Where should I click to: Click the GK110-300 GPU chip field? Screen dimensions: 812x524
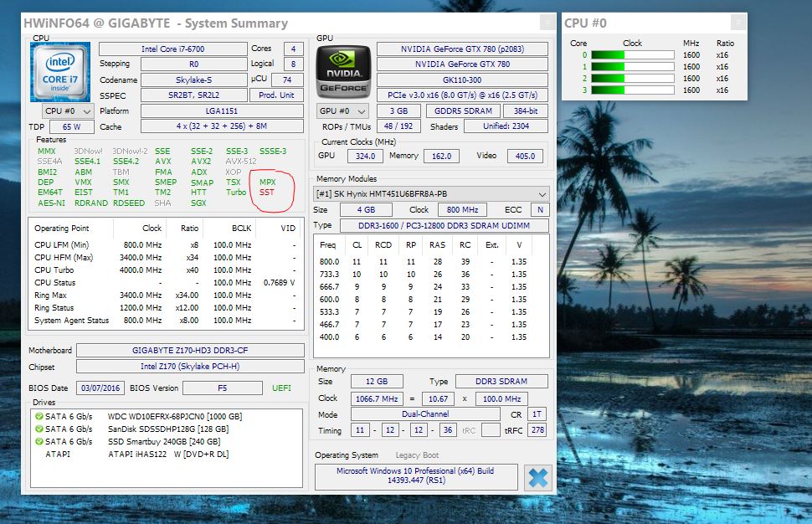[462, 80]
